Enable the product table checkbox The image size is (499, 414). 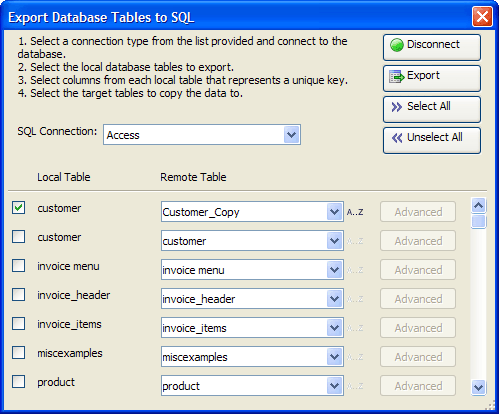18,382
